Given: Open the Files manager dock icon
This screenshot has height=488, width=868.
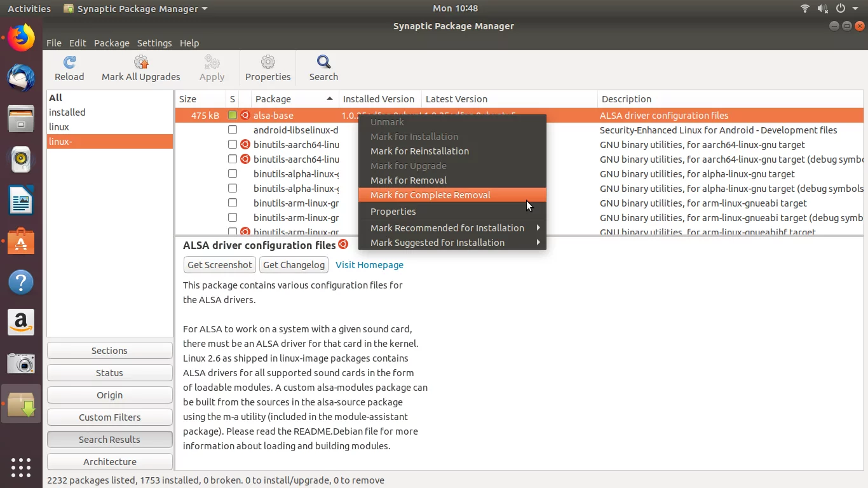Looking at the screenshot, I should coord(21,119).
